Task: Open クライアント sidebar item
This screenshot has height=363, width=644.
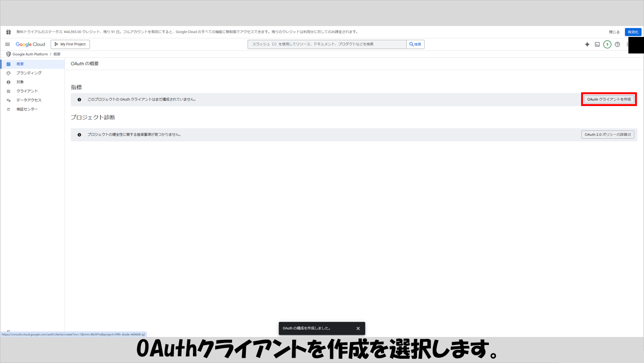Action: coord(27,91)
